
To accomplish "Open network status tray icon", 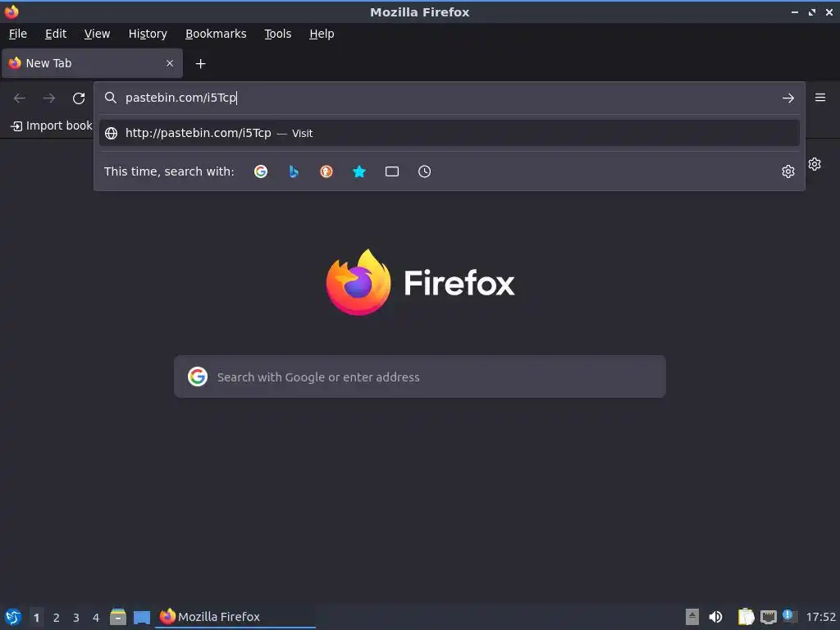I will pyautogui.click(x=768, y=617).
